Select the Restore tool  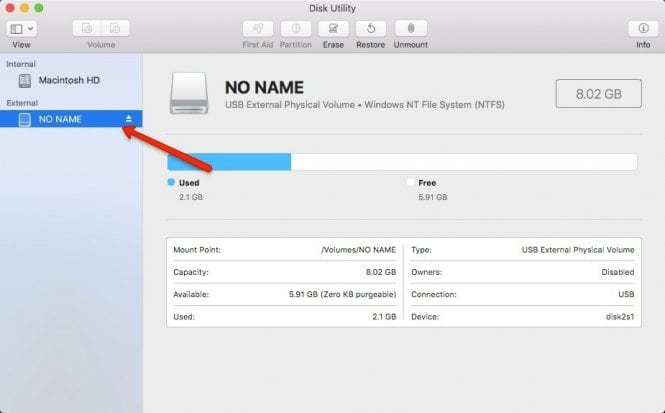tap(372, 29)
